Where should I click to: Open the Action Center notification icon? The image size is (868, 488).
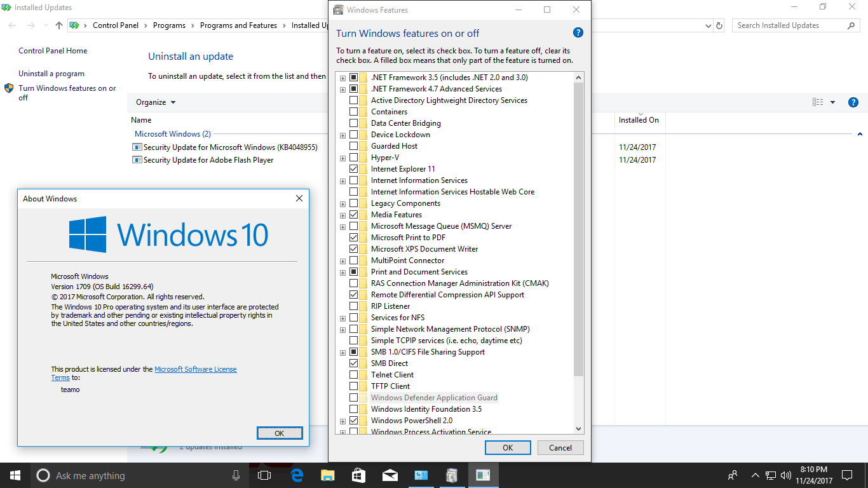point(847,475)
